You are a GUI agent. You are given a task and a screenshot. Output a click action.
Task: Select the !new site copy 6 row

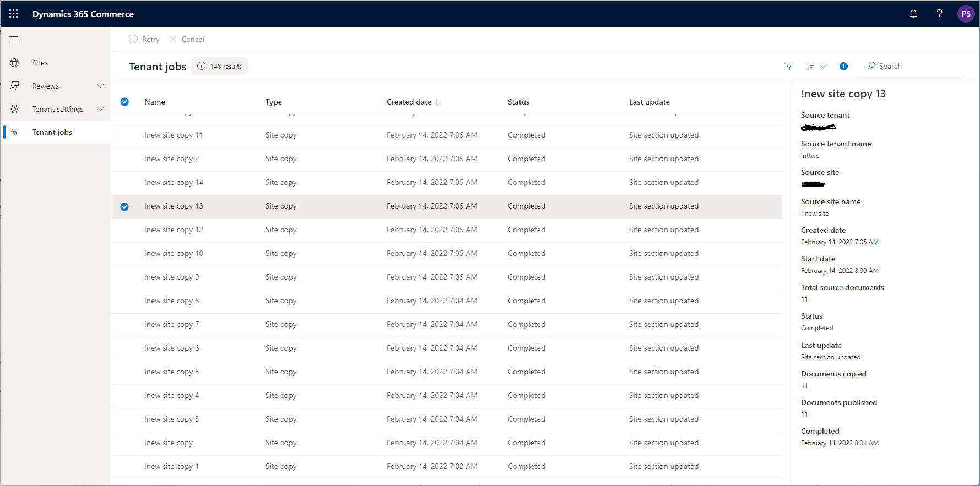tap(446, 348)
